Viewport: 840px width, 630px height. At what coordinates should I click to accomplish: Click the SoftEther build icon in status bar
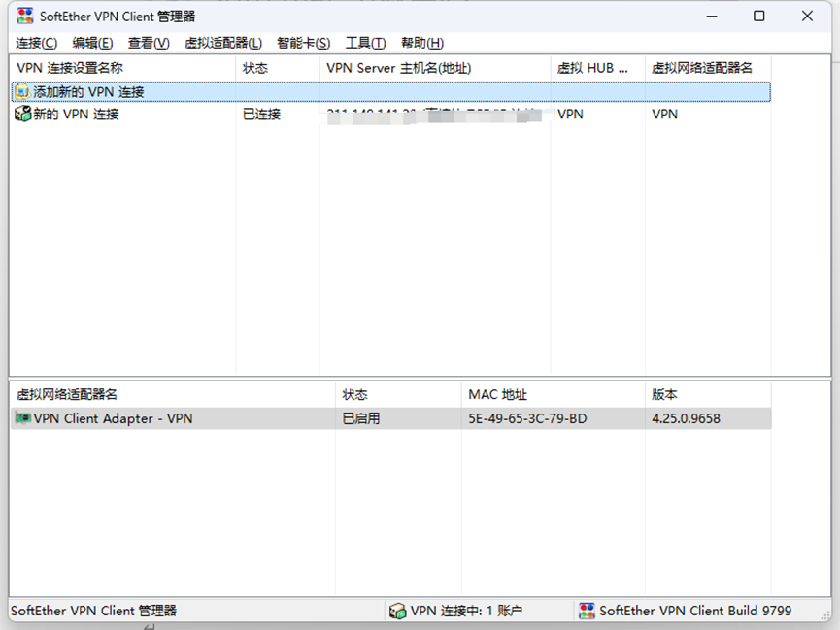(x=587, y=611)
